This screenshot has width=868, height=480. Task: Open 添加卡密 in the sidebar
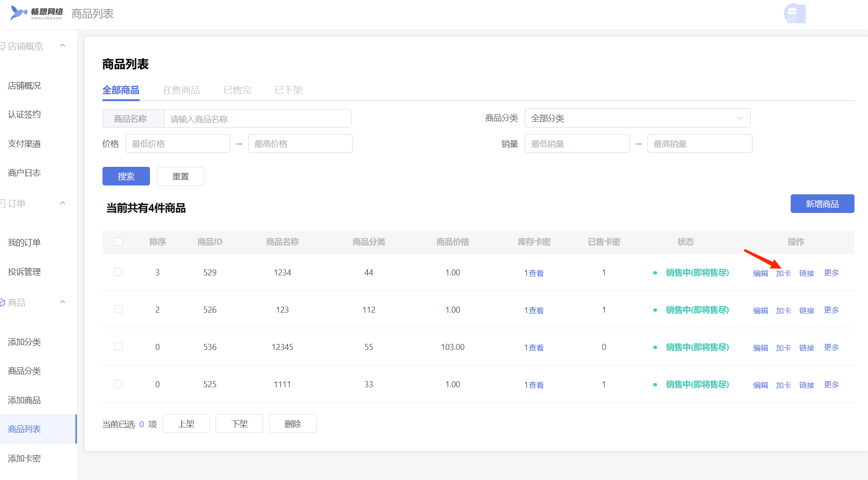click(24, 459)
